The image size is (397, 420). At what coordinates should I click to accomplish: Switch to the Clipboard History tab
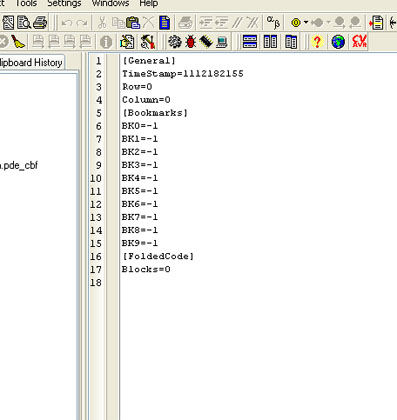(31, 62)
